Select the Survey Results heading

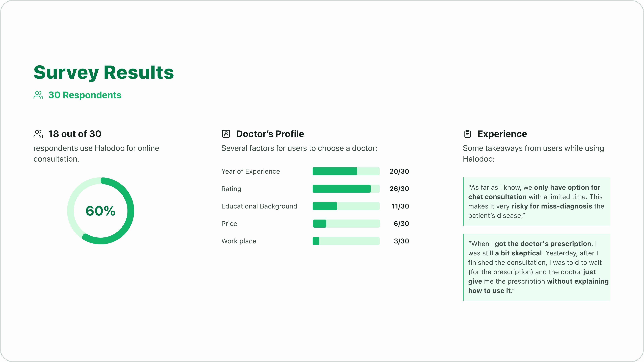(x=104, y=72)
